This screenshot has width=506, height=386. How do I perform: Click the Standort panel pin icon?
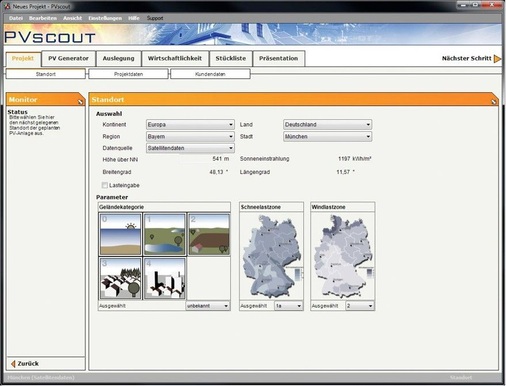(x=494, y=102)
